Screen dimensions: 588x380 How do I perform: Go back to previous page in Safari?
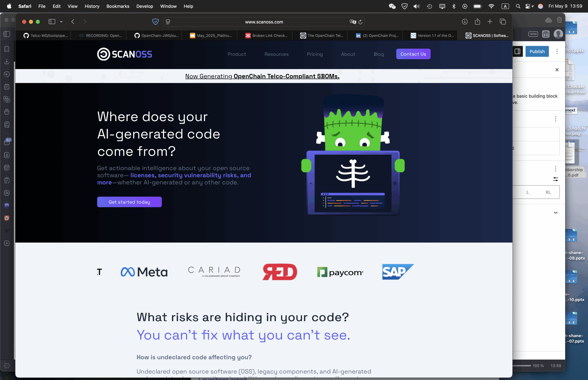coord(73,22)
